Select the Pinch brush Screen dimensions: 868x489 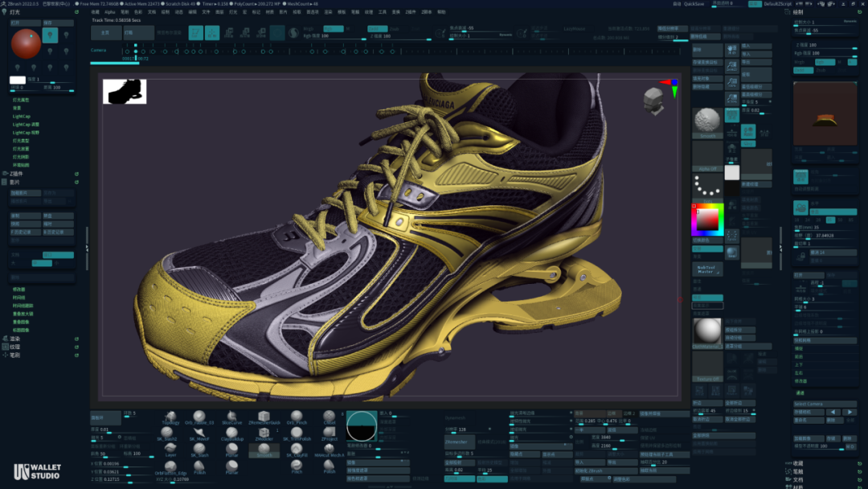(x=297, y=466)
